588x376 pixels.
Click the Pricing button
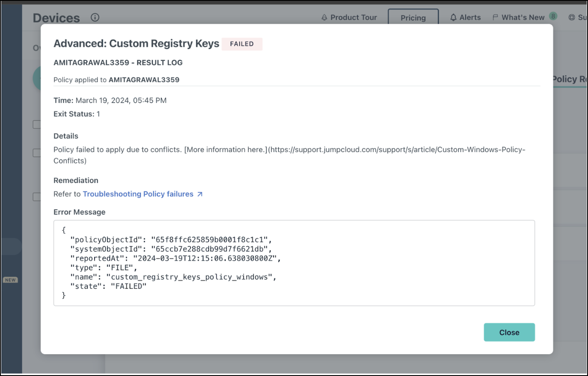click(413, 18)
